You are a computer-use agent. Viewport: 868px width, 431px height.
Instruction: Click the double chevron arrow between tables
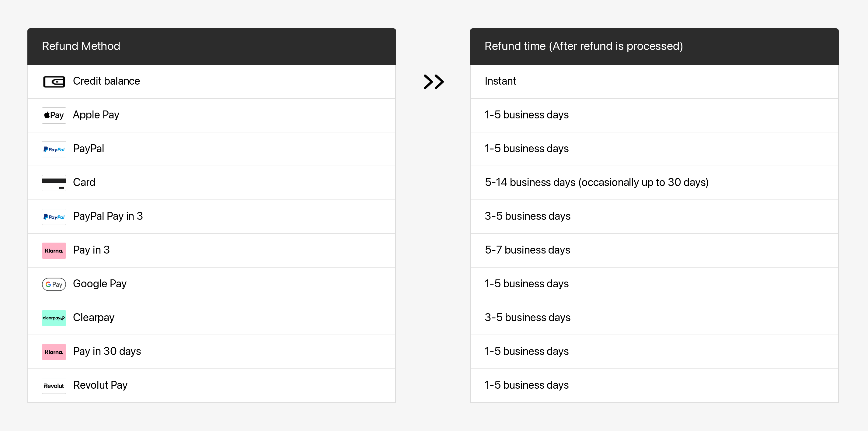pyautogui.click(x=434, y=82)
